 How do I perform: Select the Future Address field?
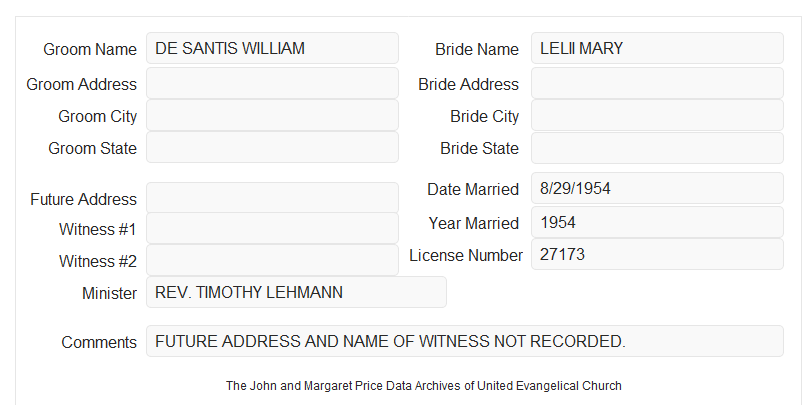coord(272,198)
